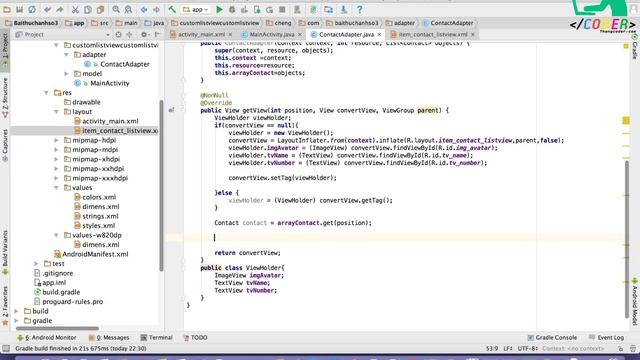Click the Cut scissors icon

pyautogui.click(x=76, y=9)
